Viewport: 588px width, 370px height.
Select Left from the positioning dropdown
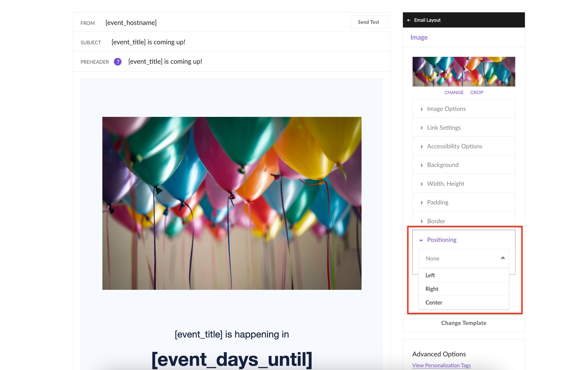click(464, 275)
